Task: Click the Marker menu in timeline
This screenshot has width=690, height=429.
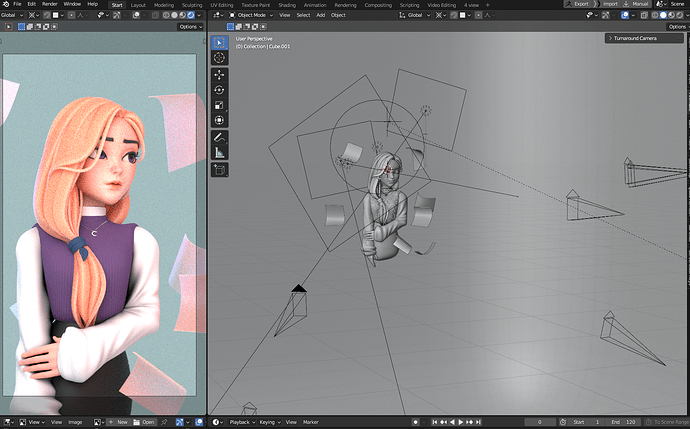Action: [x=310, y=422]
